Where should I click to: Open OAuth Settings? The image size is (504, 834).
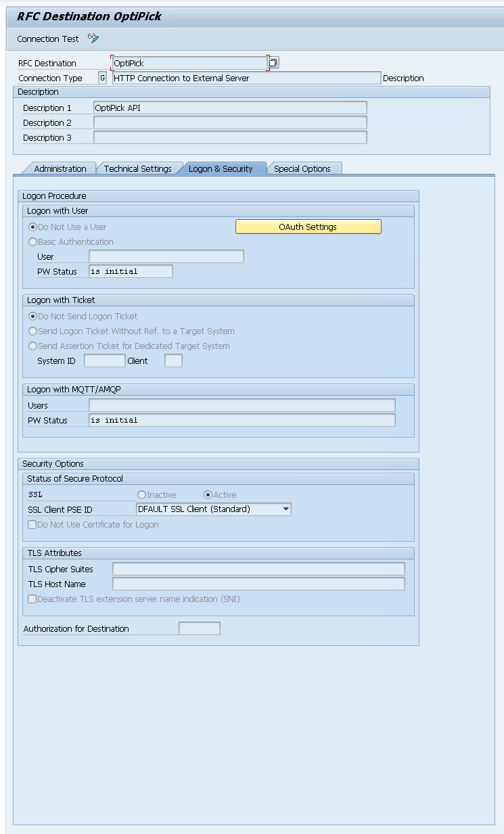(308, 227)
